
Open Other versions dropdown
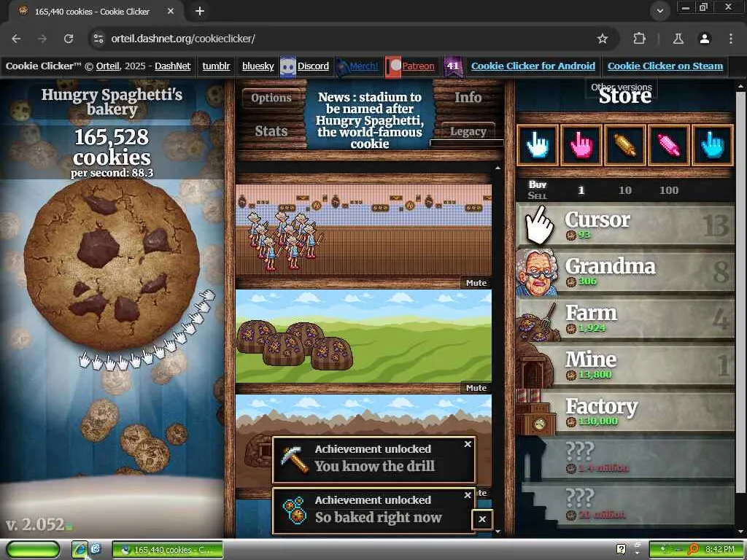tap(622, 87)
